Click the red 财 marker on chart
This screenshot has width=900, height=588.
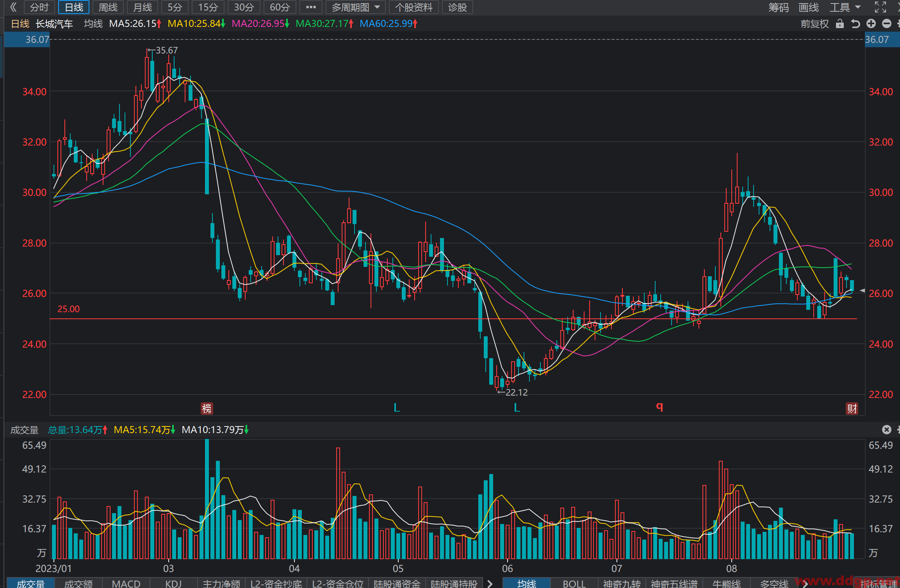coord(852,408)
